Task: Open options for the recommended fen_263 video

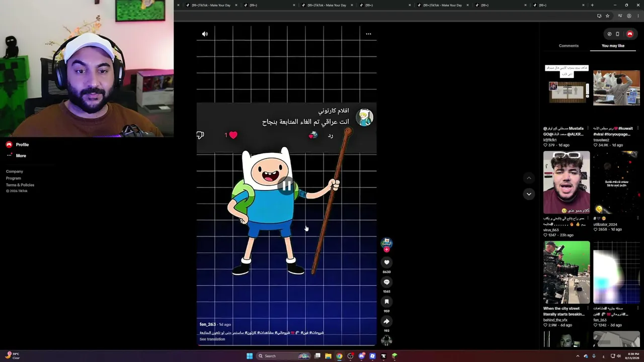Action: tap(638, 308)
